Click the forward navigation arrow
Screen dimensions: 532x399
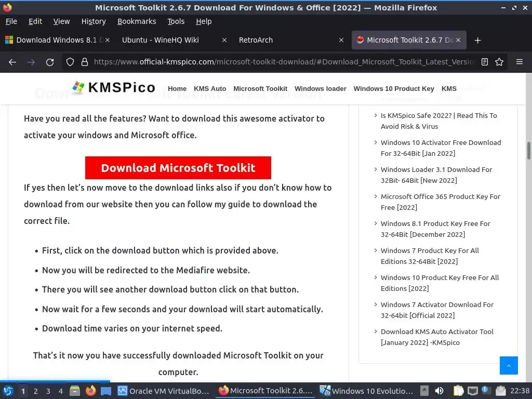(31, 62)
